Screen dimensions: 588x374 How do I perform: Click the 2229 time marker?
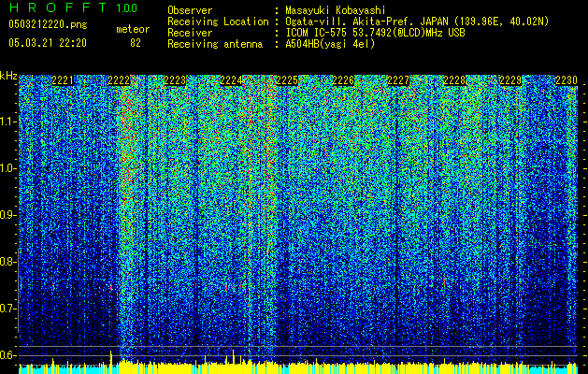pos(510,80)
